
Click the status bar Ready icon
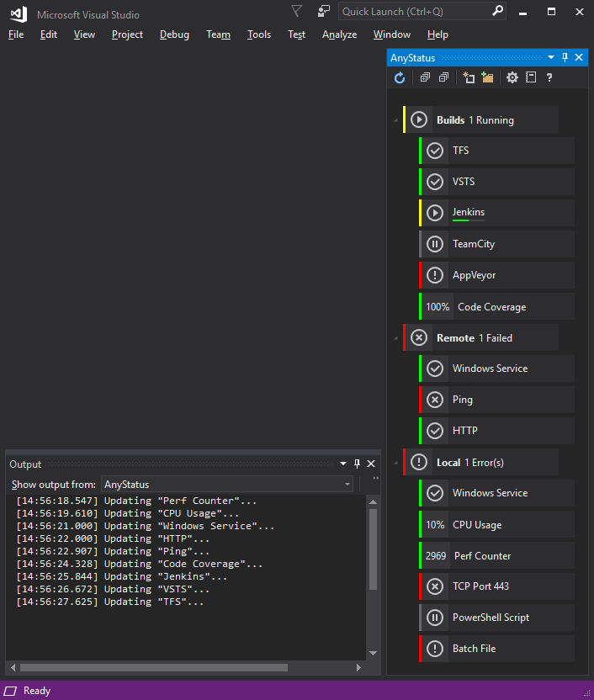coord(10,691)
